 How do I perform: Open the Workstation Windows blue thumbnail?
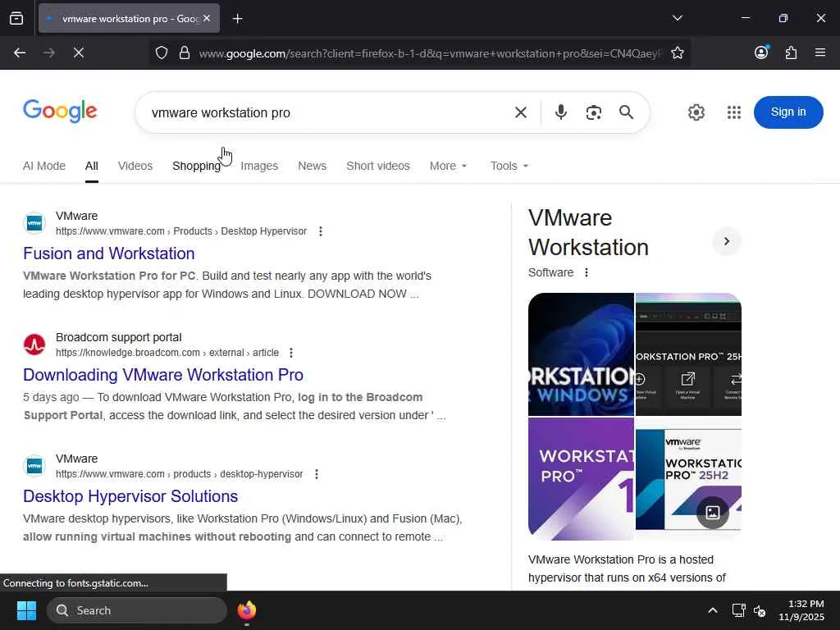(x=581, y=354)
